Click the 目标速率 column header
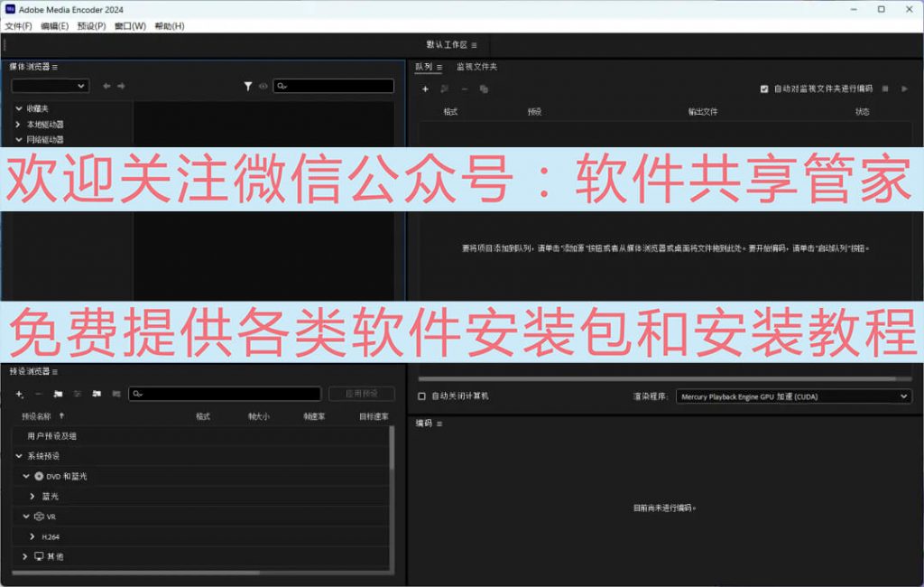 coord(374,416)
